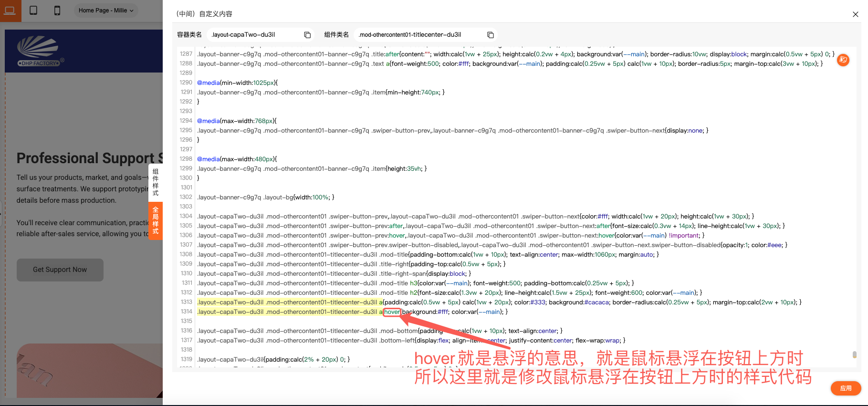
Task: Switch to the 全局样式 tab
Action: [156, 220]
